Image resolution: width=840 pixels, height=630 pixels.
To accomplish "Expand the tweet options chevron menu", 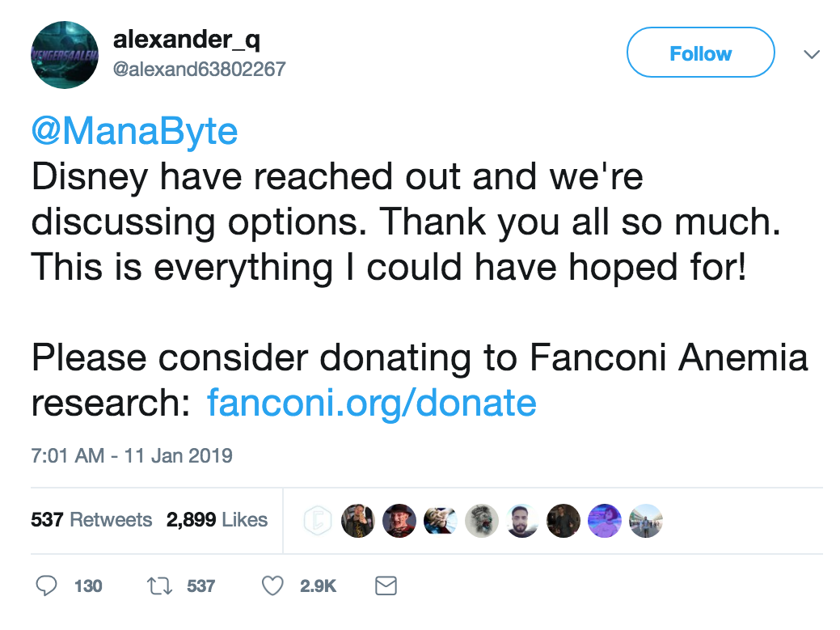I will click(x=811, y=54).
